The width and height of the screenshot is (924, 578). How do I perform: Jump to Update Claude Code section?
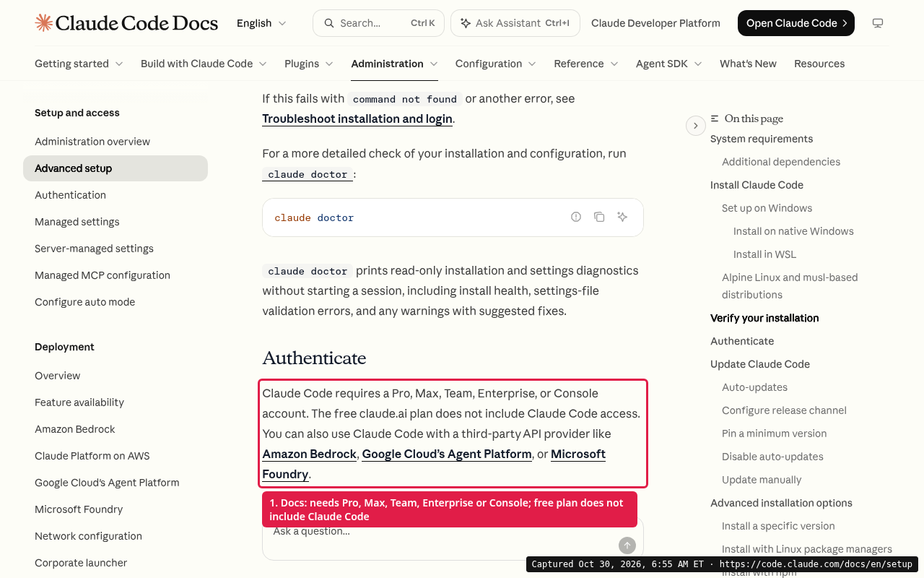(760, 364)
